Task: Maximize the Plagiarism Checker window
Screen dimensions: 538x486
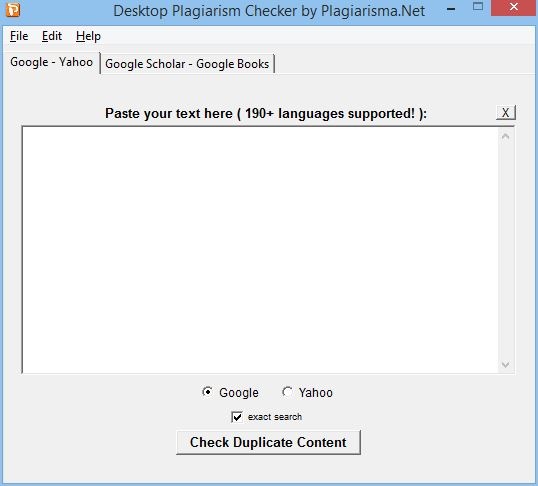Action: coord(478,8)
